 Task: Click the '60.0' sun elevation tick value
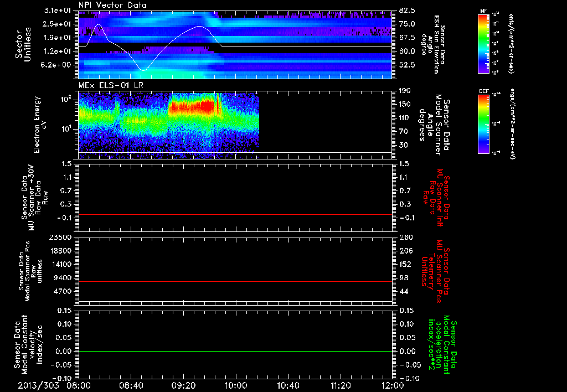click(x=407, y=51)
